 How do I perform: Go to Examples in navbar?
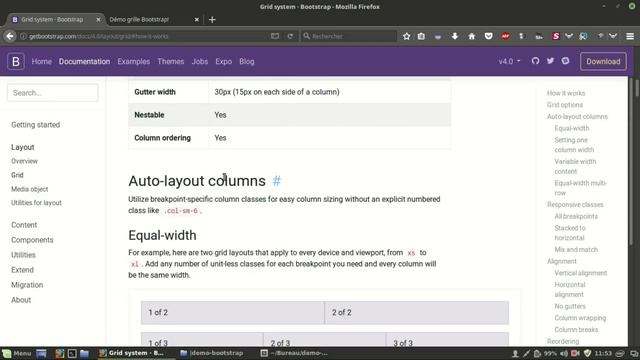(x=133, y=61)
